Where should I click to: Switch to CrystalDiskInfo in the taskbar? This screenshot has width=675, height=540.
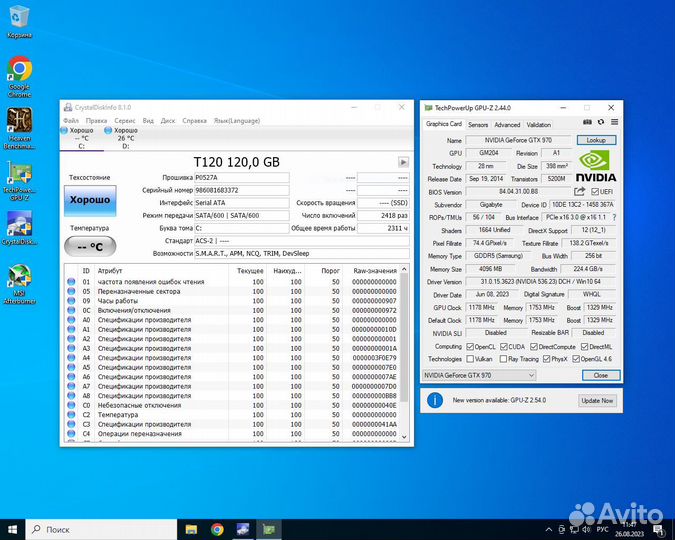[243, 530]
